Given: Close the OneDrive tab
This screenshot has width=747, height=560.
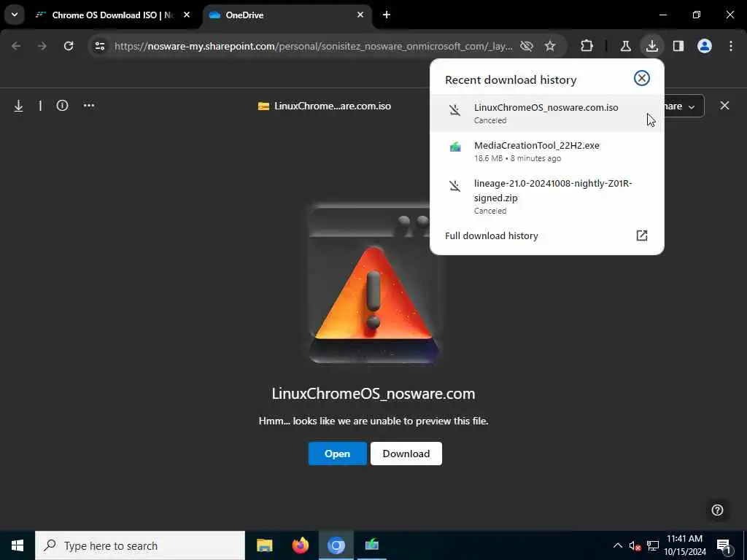Looking at the screenshot, I should (360, 15).
